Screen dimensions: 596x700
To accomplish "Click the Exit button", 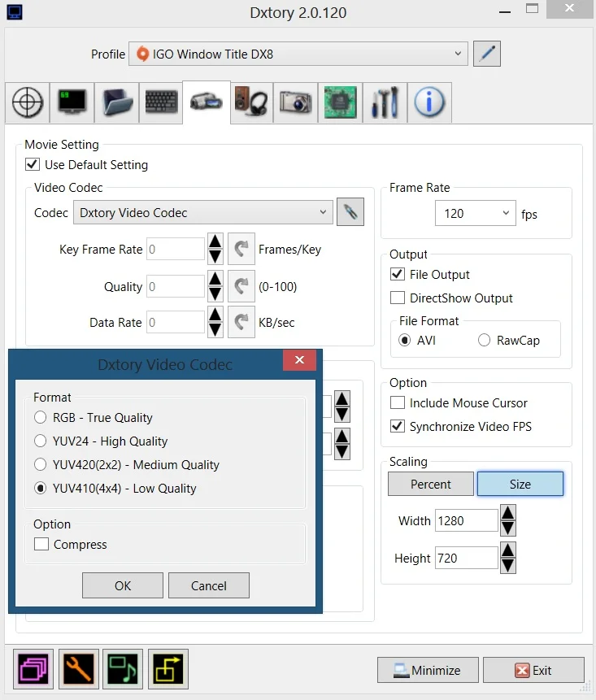I will (533, 670).
